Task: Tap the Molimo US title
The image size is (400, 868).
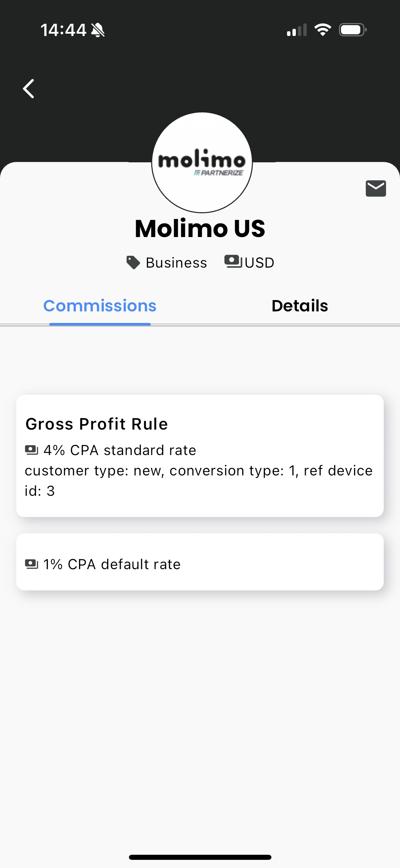Action: tap(200, 228)
